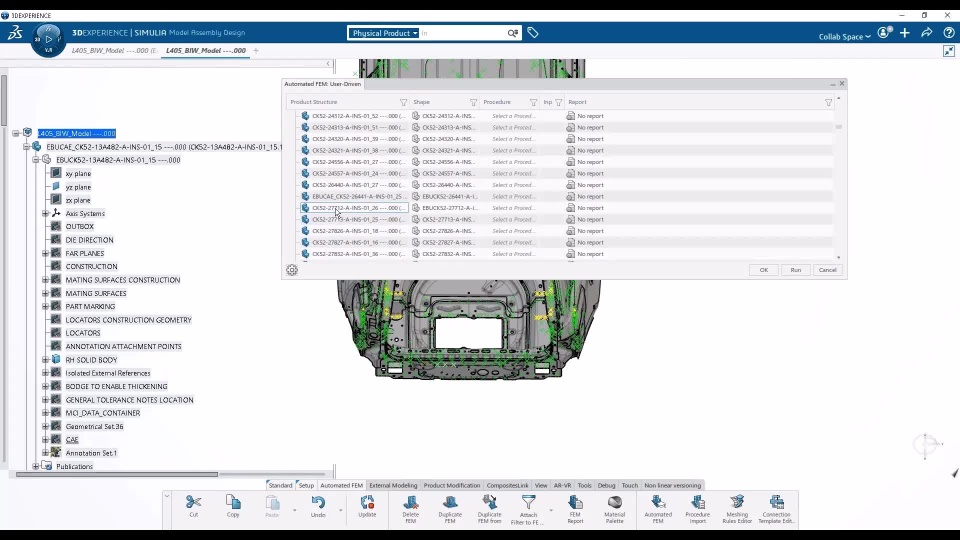Viewport: 960px width, 540px height.
Task: Click the search magnifier icon
Action: click(512, 33)
